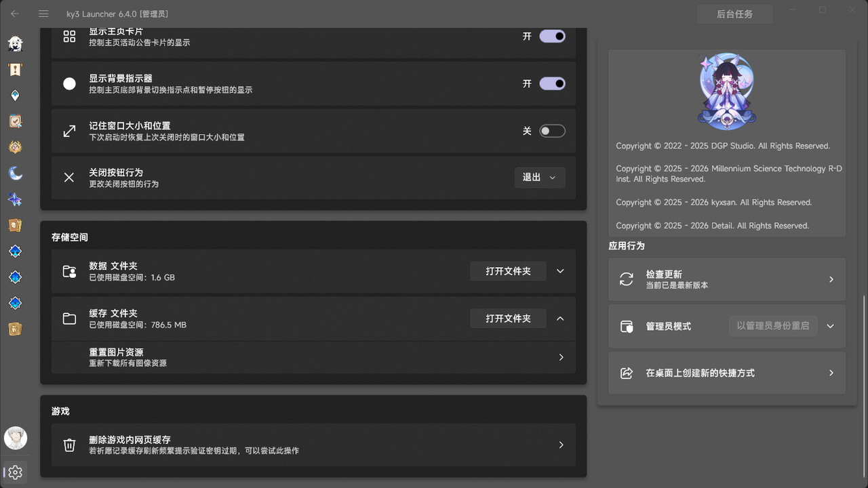Expand the 数据 文件夹 row chevron
Viewport: 868px width, 488px height.
(x=560, y=270)
